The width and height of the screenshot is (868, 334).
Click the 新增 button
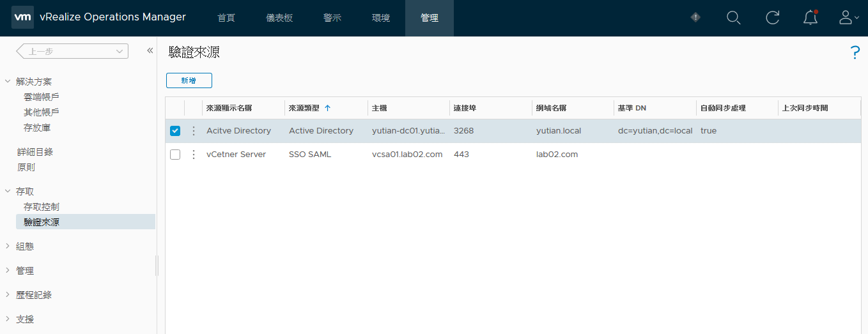(189, 80)
